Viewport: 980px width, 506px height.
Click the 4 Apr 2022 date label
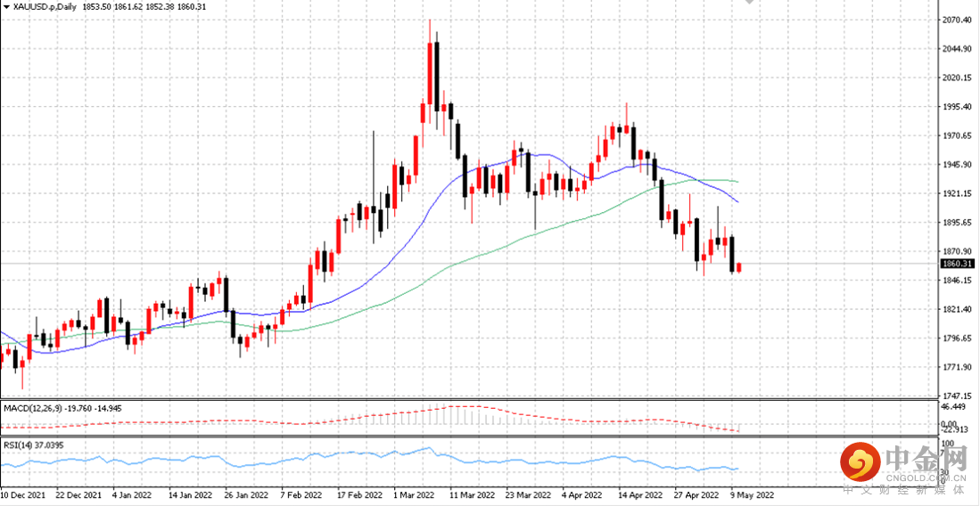(x=581, y=494)
